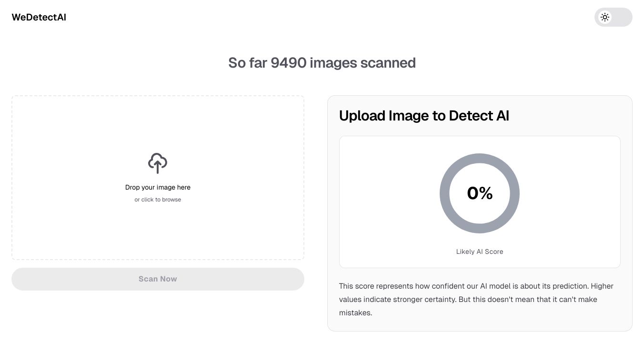Click the WeDetectAI logo text

(x=39, y=17)
